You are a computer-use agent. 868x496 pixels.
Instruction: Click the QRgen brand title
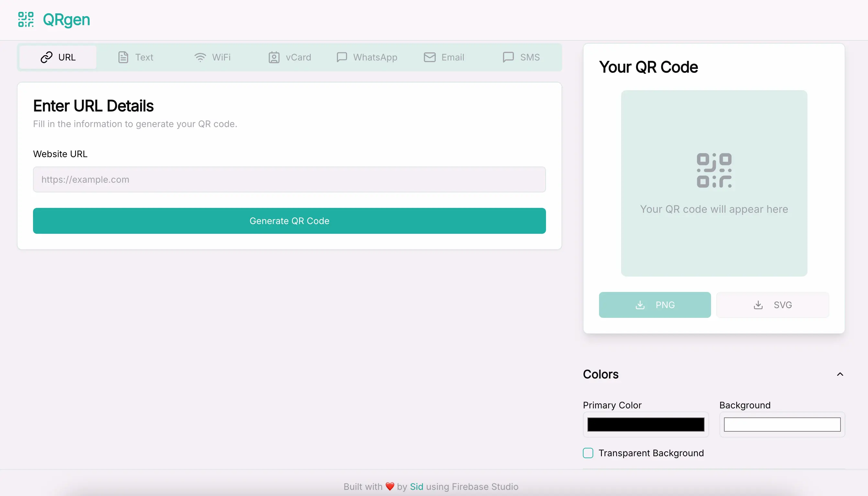66,20
